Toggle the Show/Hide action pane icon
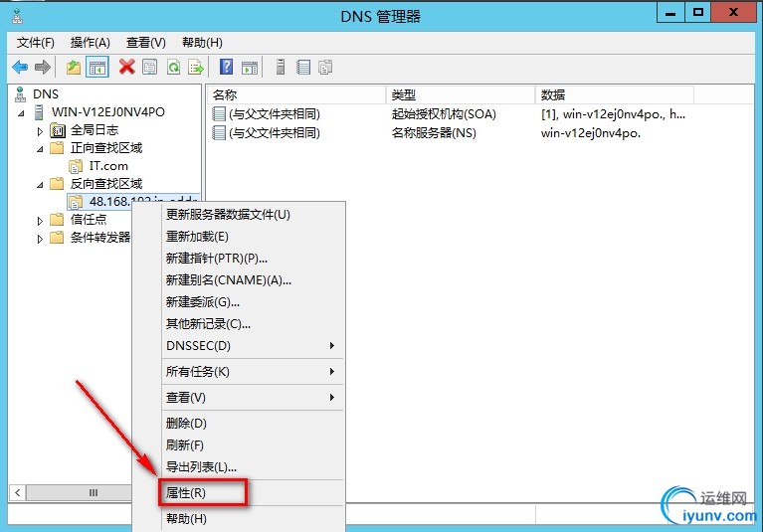The height and width of the screenshot is (532, 763). click(250, 67)
